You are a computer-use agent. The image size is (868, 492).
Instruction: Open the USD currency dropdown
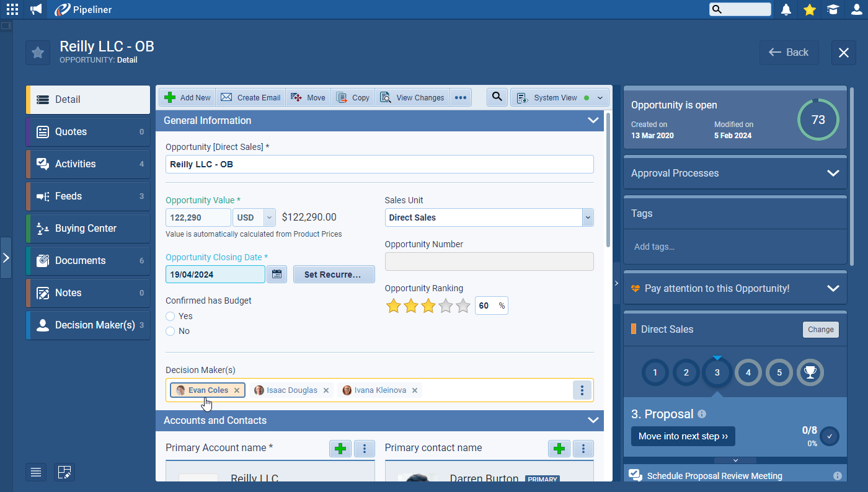(269, 217)
